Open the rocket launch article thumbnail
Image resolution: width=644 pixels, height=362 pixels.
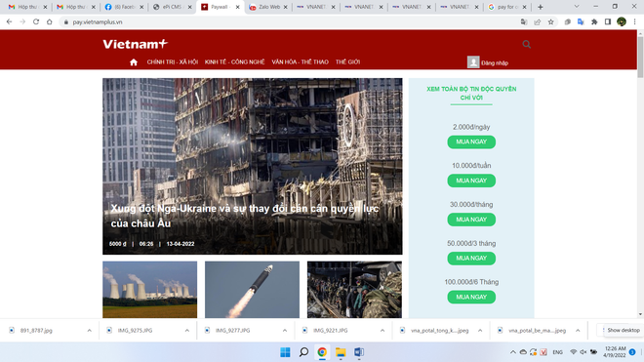[252, 289]
